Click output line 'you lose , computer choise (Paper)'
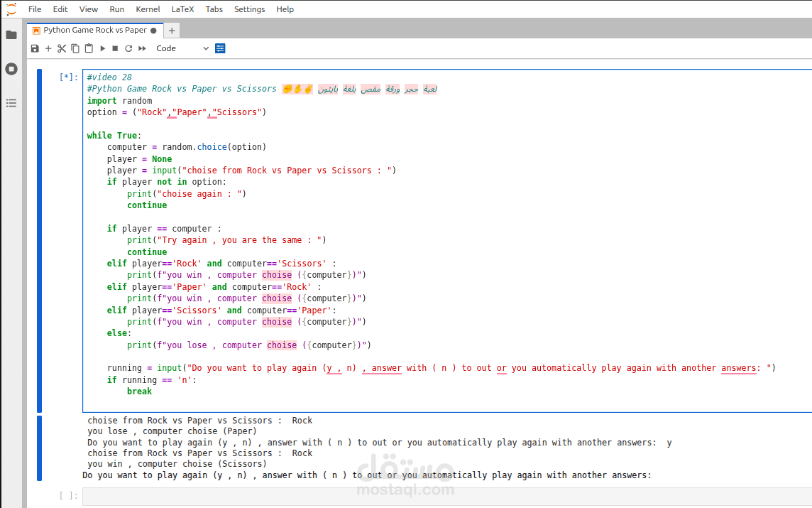 [x=172, y=431]
